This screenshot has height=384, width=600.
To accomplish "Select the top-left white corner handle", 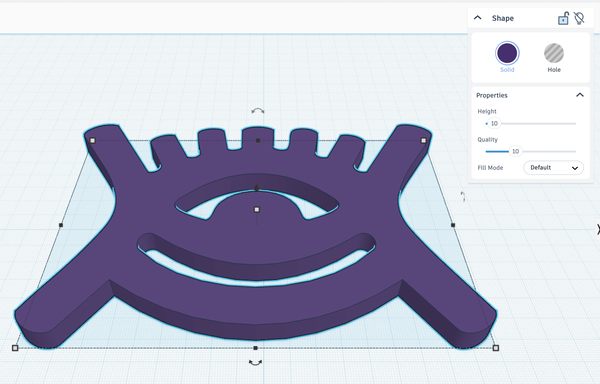I will click(x=92, y=140).
